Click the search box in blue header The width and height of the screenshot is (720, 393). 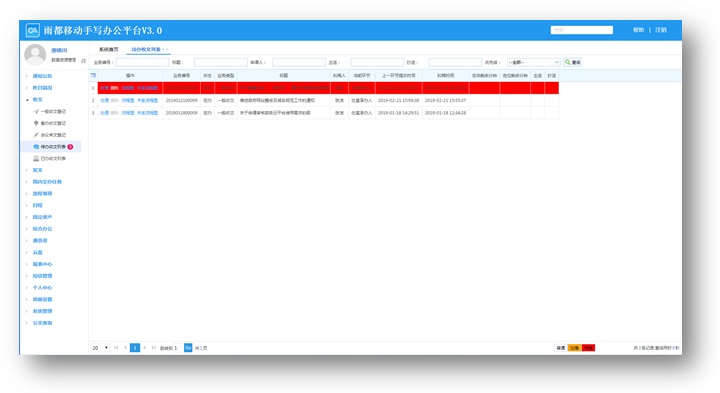[581, 30]
